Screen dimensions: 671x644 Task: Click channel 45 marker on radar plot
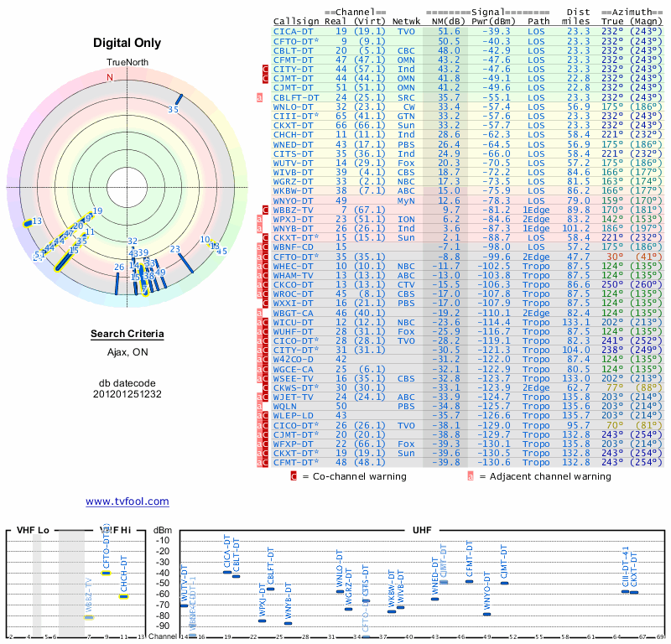[221, 252]
